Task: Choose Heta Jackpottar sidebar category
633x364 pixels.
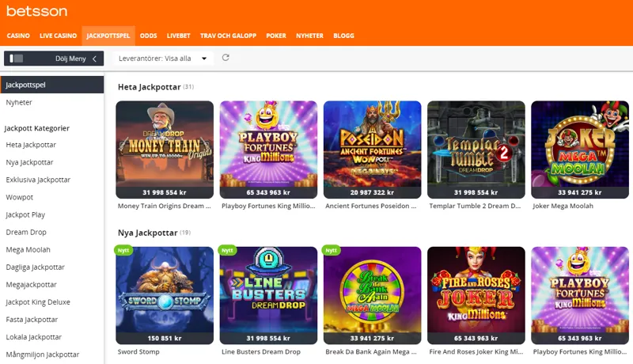Action: [x=31, y=145]
